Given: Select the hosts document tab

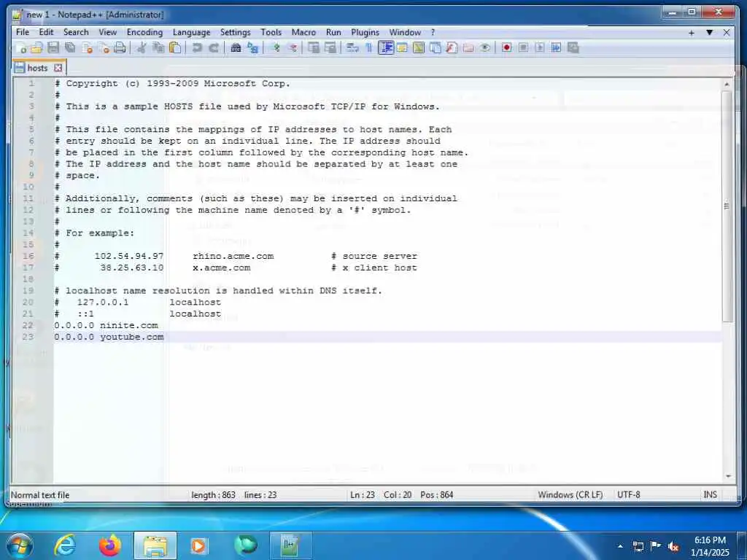Looking at the screenshot, I should point(38,68).
